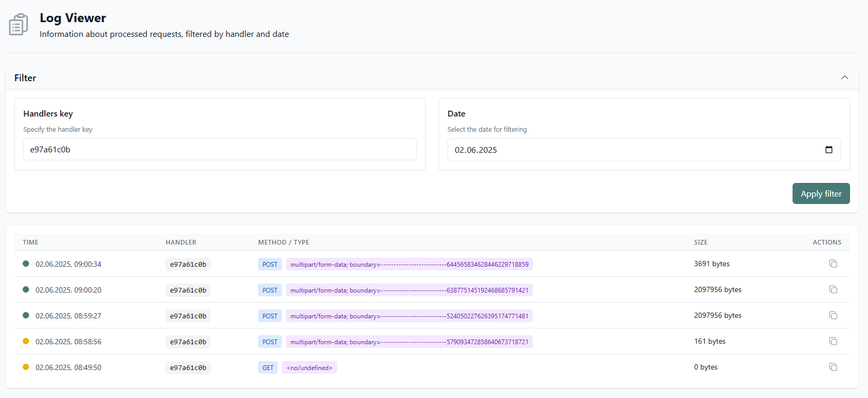
Task: Select the timestamp 02.06.2025, 08:59:27
Action: point(69,316)
